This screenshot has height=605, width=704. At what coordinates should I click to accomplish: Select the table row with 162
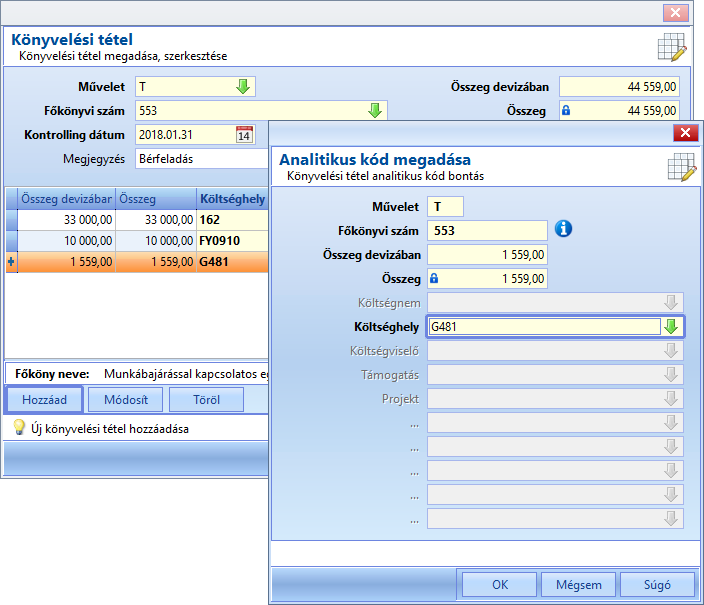coord(137,220)
